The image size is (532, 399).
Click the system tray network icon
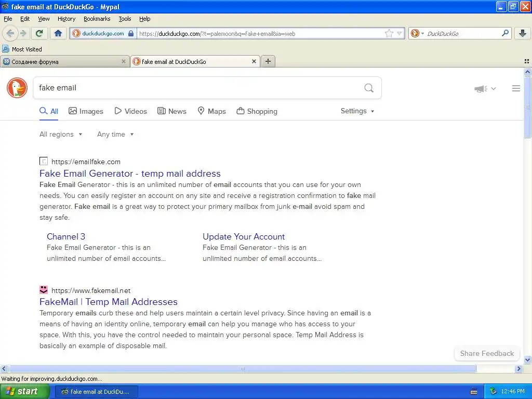[493, 392]
